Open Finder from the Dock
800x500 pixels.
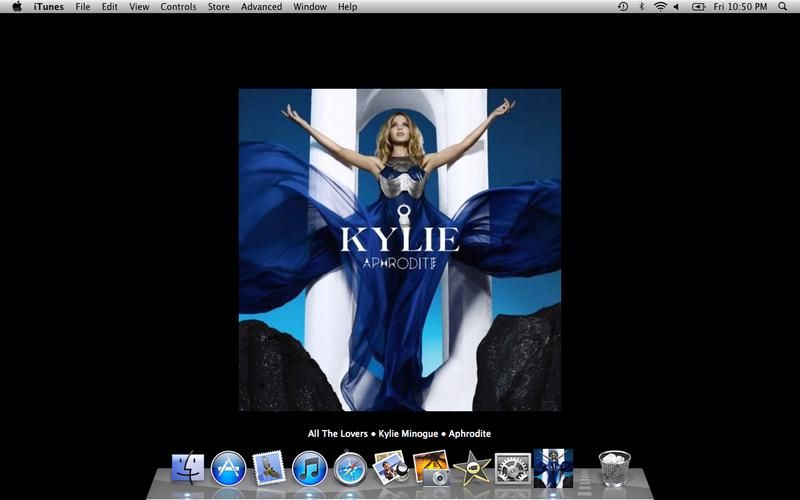(x=188, y=467)
